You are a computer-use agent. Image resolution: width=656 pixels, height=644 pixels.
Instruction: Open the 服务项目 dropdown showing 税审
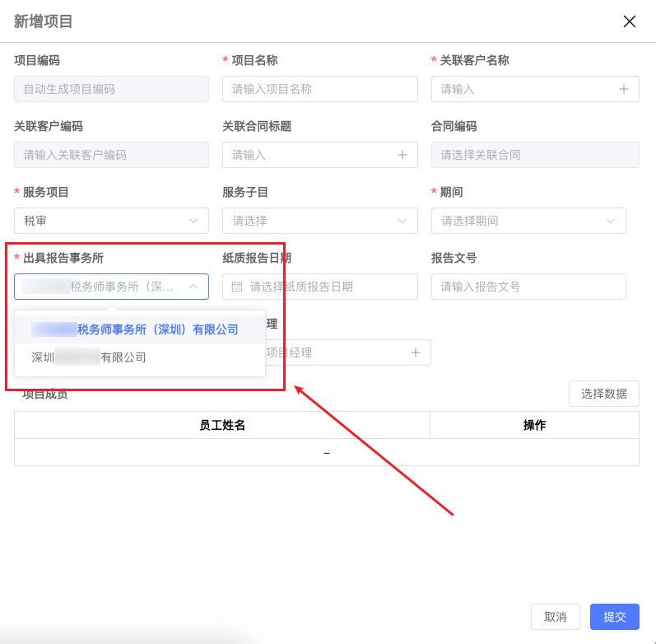point(111,221)
